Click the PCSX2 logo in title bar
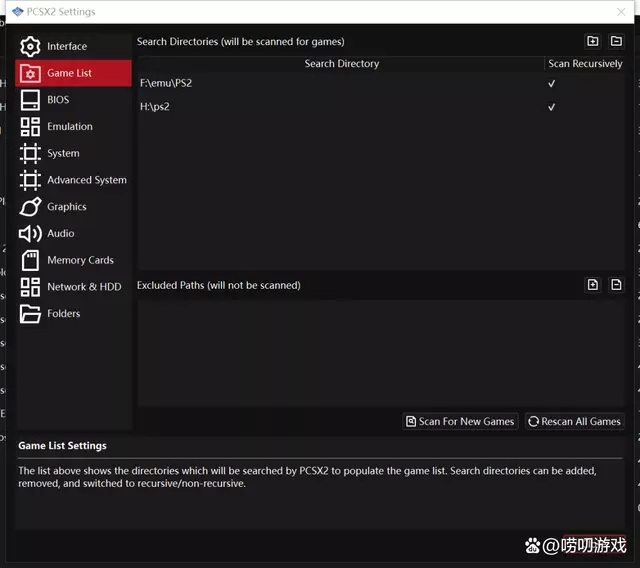Screen dimensions: 640x568 [18, 12]
